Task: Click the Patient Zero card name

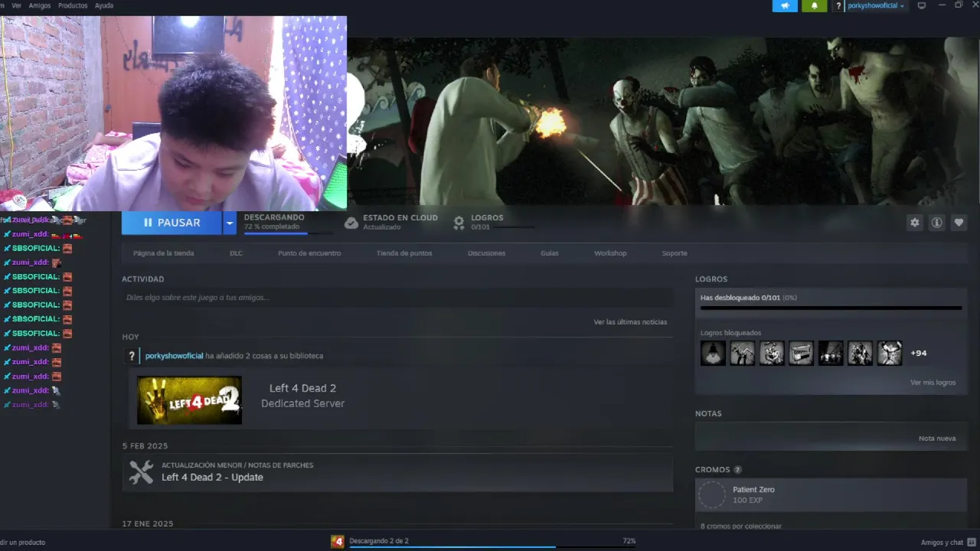Action: pyautogui.click(x=753, y=490)
